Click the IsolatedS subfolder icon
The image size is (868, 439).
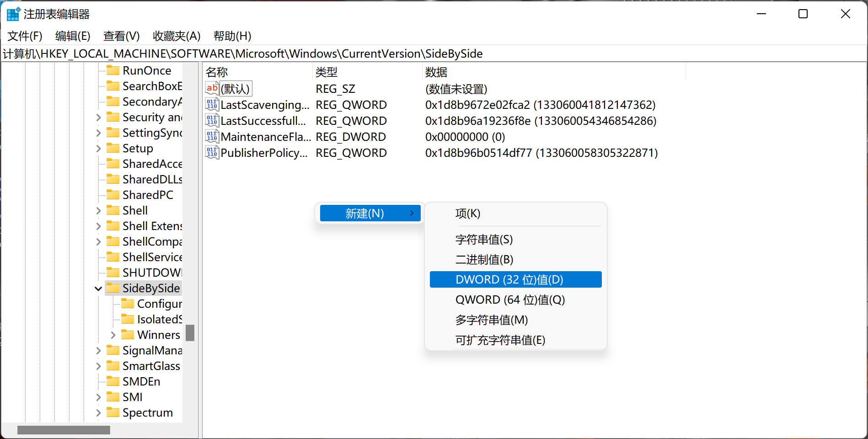[128, 319]
